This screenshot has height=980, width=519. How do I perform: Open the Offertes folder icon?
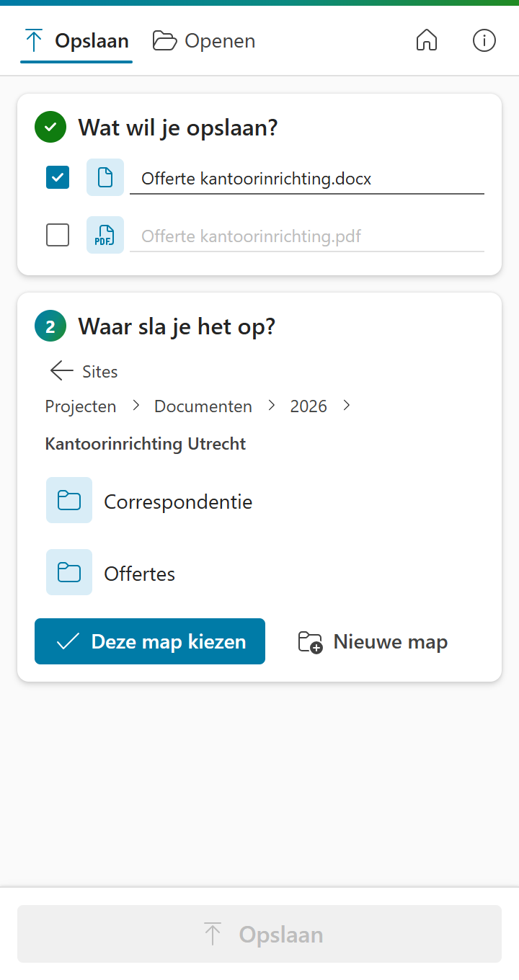tap(69, 572)
